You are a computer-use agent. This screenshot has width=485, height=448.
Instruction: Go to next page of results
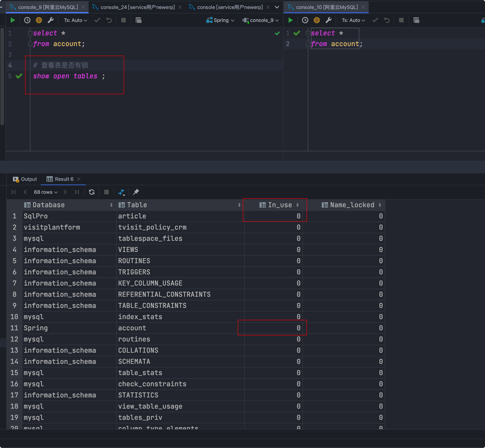[65, 192]
